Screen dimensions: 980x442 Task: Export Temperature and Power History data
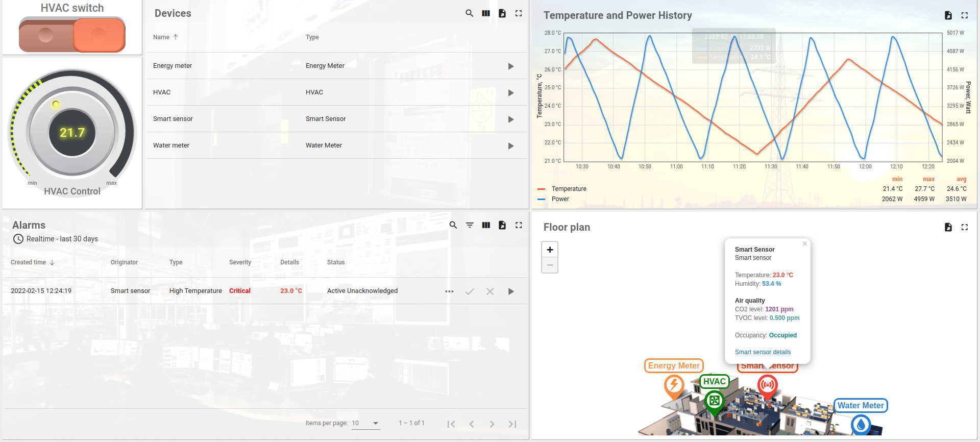tap(948, 15)
